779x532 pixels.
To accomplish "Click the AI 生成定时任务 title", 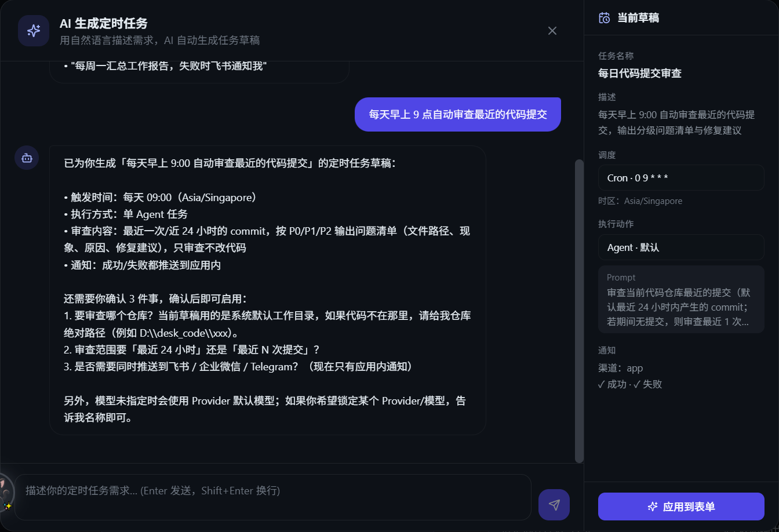I will [104, 23].
